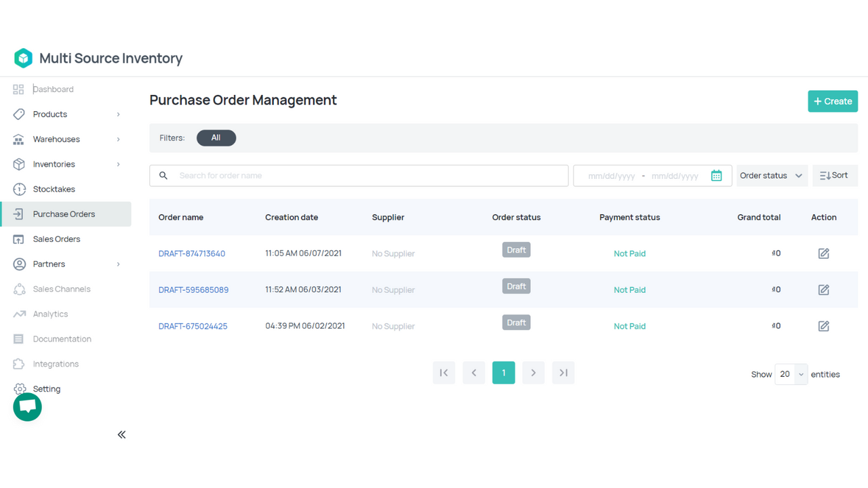
Task: Click the edit icon for DRAFT-874713640
Action: pos(823,253)
